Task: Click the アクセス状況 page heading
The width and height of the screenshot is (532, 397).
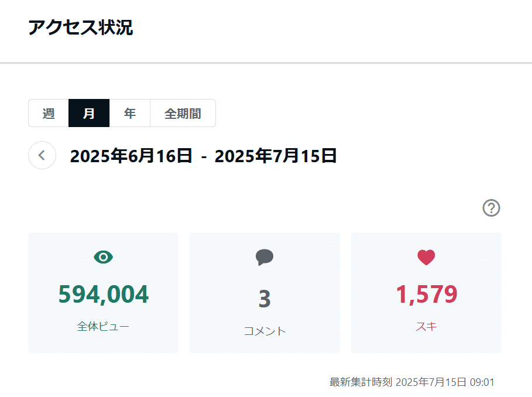Action: click(80, 28)
